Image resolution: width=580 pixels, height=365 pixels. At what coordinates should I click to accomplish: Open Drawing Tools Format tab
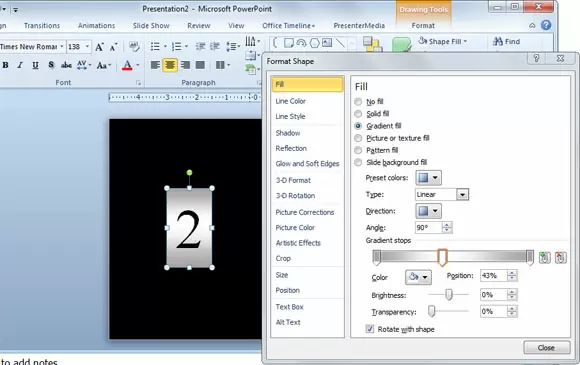pyautogui.click(x=423, y=26)
